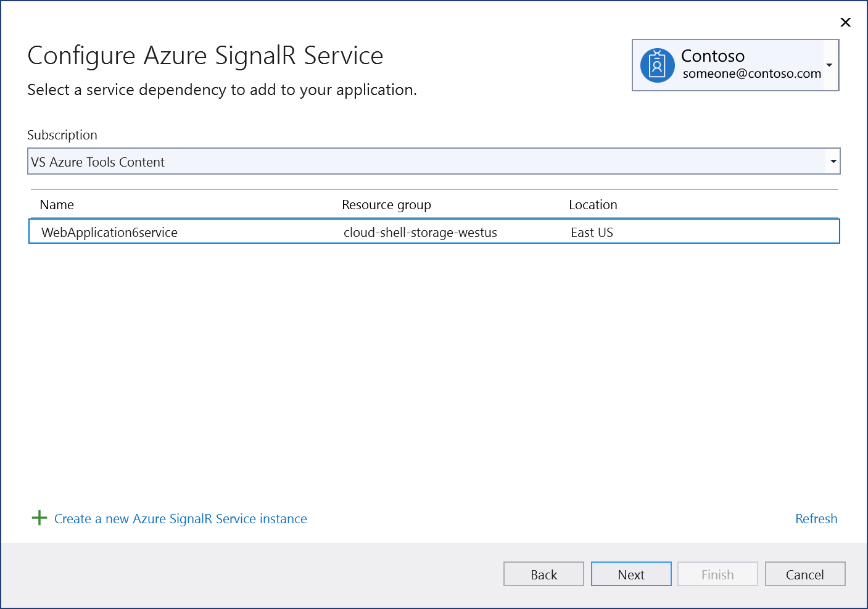Click the green plus icon to add SignalR instance
This screenshot has height=609, width=868.
pyautogui.click(x=39, y=518)
